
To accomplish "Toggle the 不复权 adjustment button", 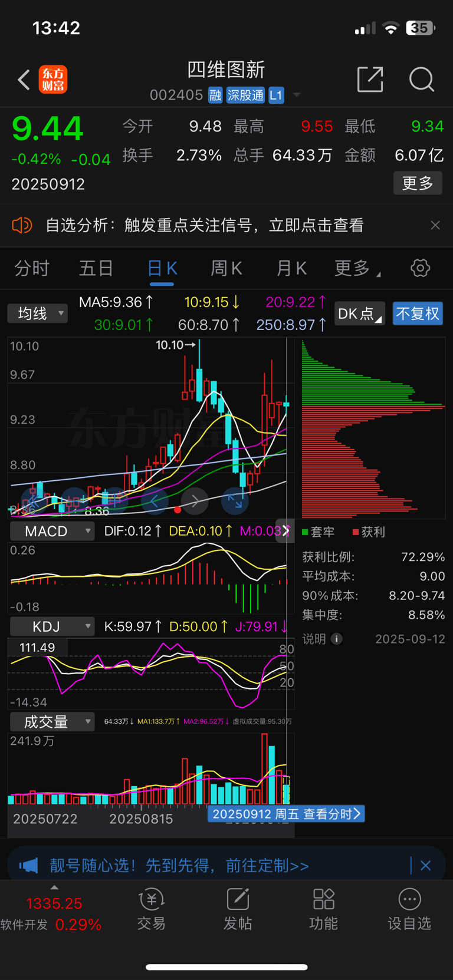I will (x=418, y=314).
